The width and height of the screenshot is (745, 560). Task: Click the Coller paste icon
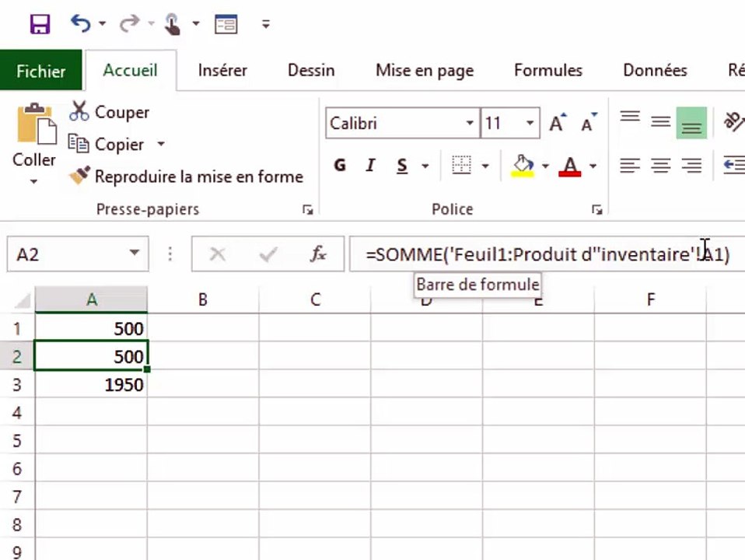click(36, 124)
